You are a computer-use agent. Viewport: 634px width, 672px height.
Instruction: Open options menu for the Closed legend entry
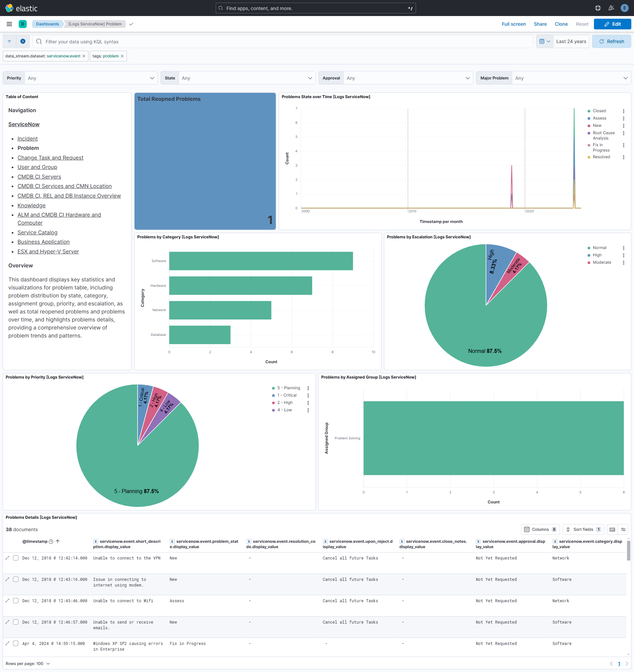click(x=624, y=110)
